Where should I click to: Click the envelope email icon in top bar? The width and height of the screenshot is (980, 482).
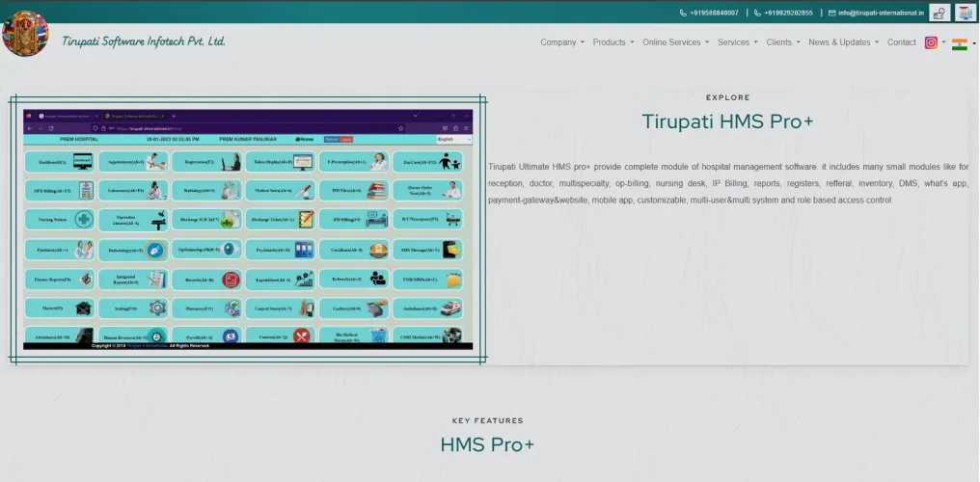coord(831,13)
